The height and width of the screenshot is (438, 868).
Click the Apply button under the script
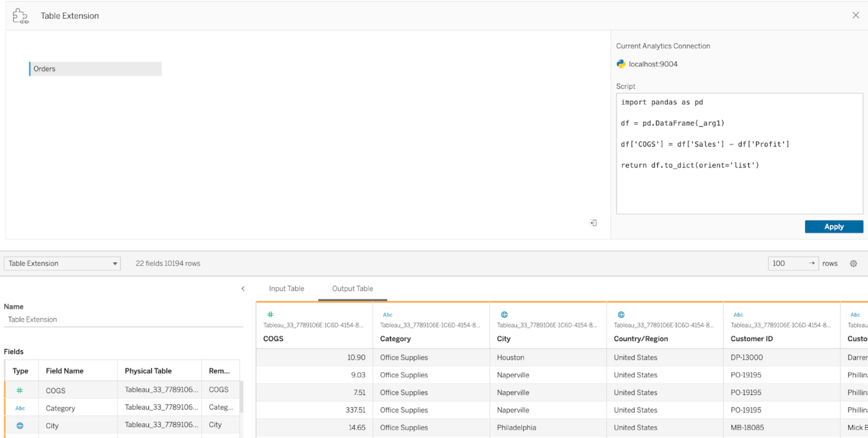[834, 226]
